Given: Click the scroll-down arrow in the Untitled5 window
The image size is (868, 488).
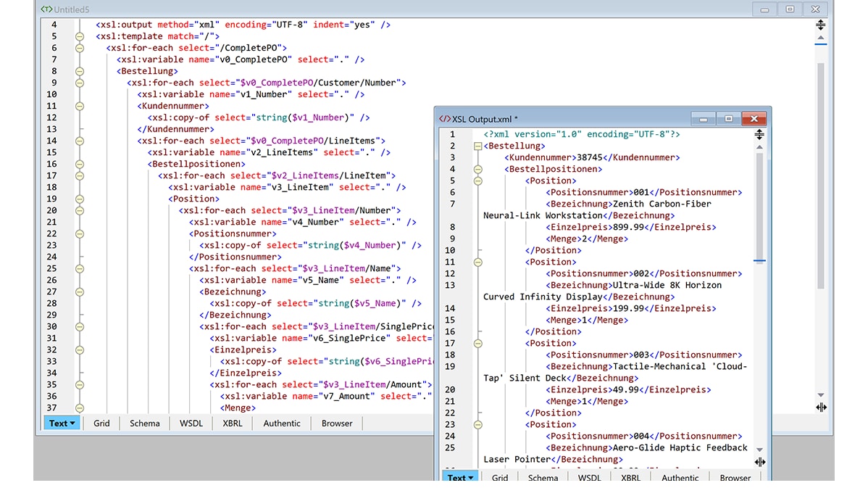Looking at the screenshot, I should click(820, 395).
